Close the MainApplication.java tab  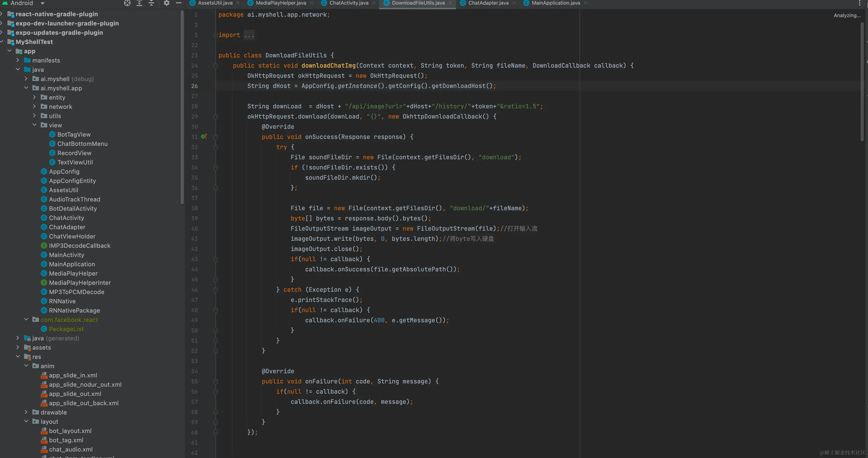(x=586, y=3)
